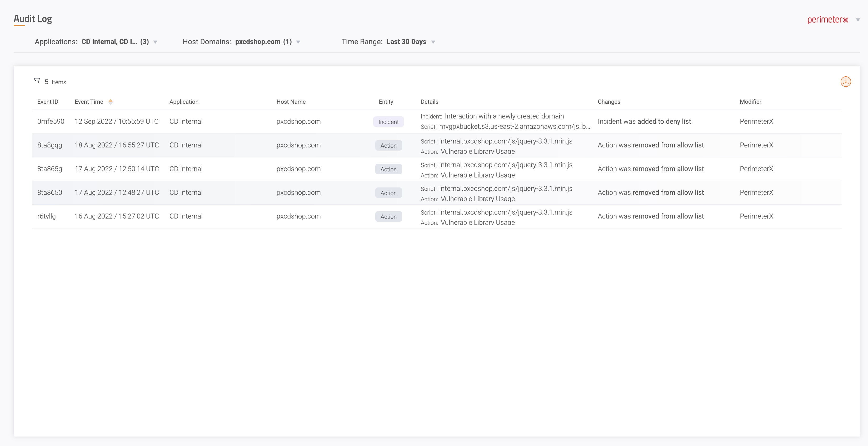Open the Time Range dropdown
Image resolution: width=868 pixels, height=446 pixels.
point(433,42)
